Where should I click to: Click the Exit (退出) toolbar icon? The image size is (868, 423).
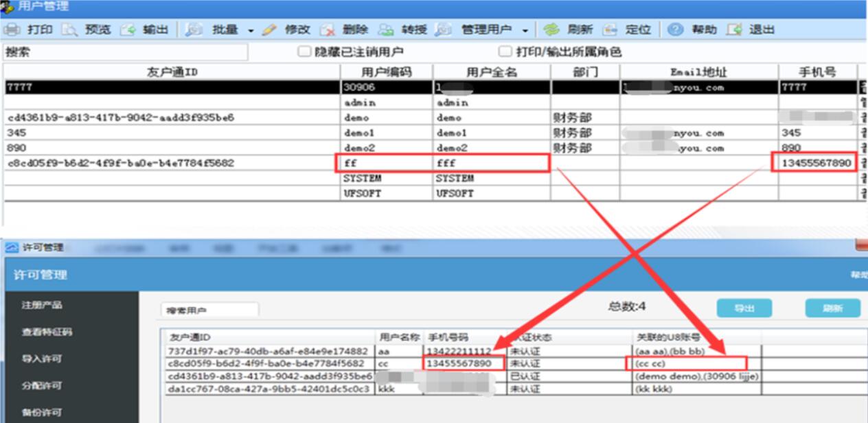coord(734,30)
